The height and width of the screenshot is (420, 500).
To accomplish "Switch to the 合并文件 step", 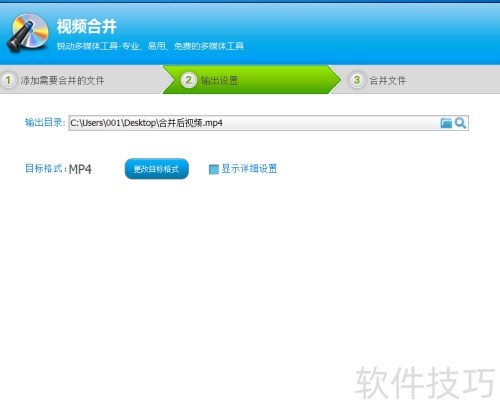I will (388, 80).
